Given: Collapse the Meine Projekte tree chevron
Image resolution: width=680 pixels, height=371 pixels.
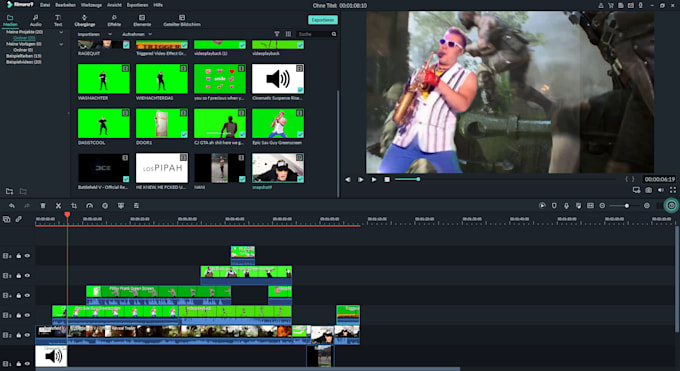Looking at the screenshot, I should 61,32.
